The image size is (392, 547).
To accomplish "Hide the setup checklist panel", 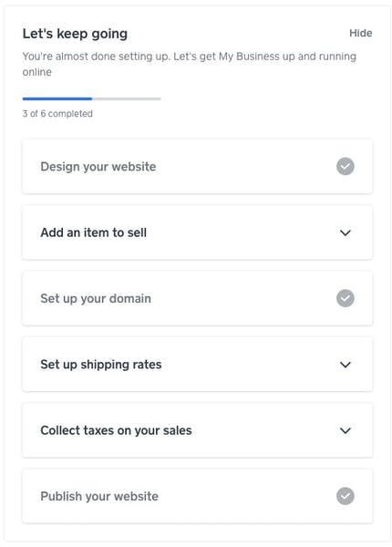I will pyautogui.click(x=361, y=33).
